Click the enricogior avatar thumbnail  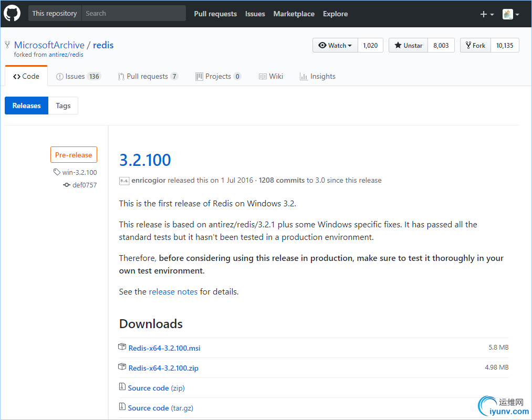(x=124, y=181)
